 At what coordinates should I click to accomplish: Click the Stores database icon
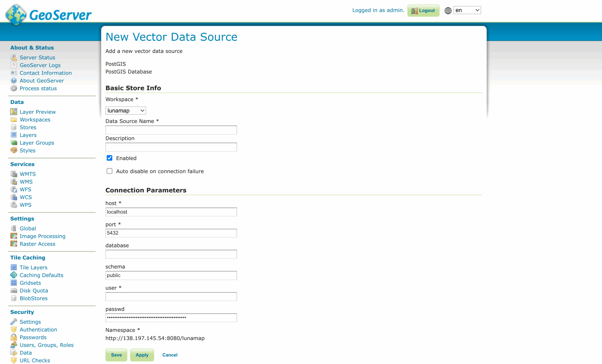[x=14, y=127]
